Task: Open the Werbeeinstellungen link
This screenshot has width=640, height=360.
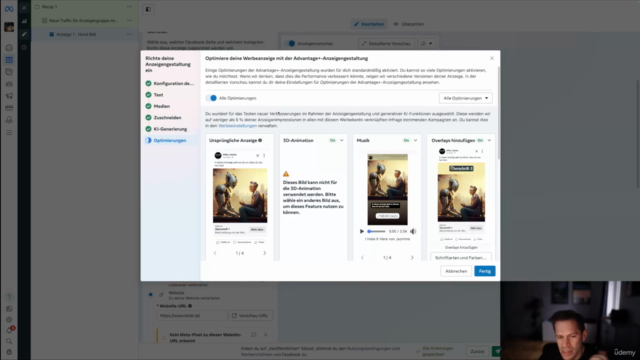Action: pyautogui.click(x=237, y=126)
